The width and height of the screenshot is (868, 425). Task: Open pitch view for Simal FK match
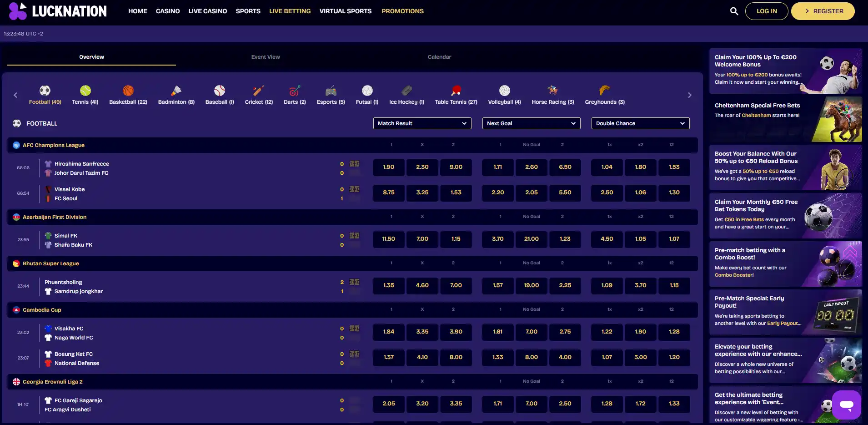point(354,236)
